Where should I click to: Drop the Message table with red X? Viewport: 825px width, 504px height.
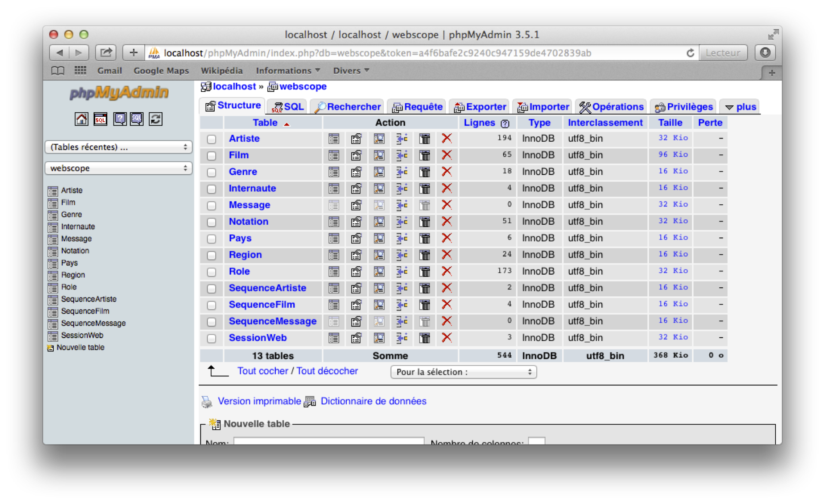coord(447,205)
